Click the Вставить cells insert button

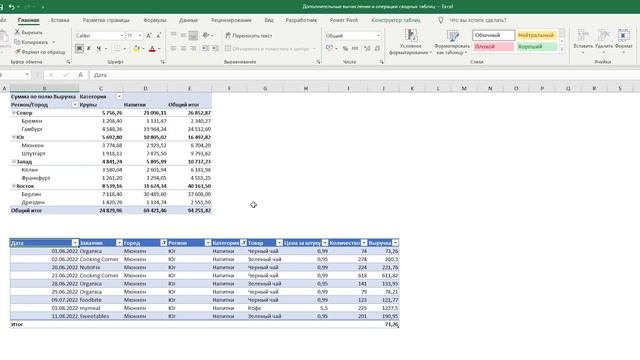[x=583, y=41]
